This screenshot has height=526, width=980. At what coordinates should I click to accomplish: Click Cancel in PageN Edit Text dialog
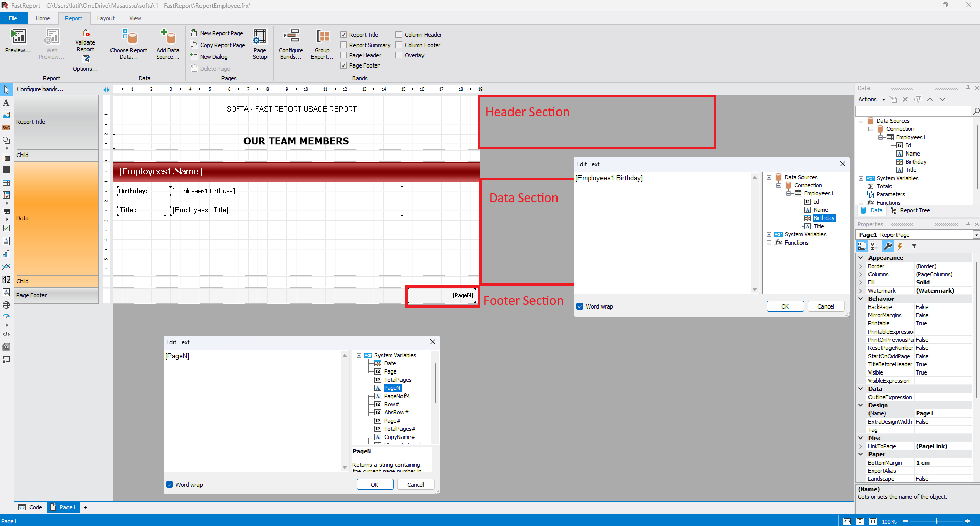(x=415, y=485)
